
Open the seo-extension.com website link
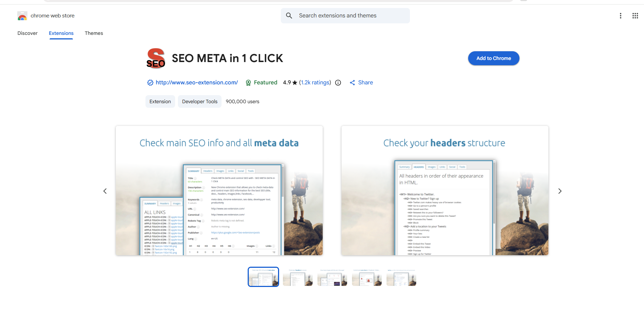tap(197, 83)
